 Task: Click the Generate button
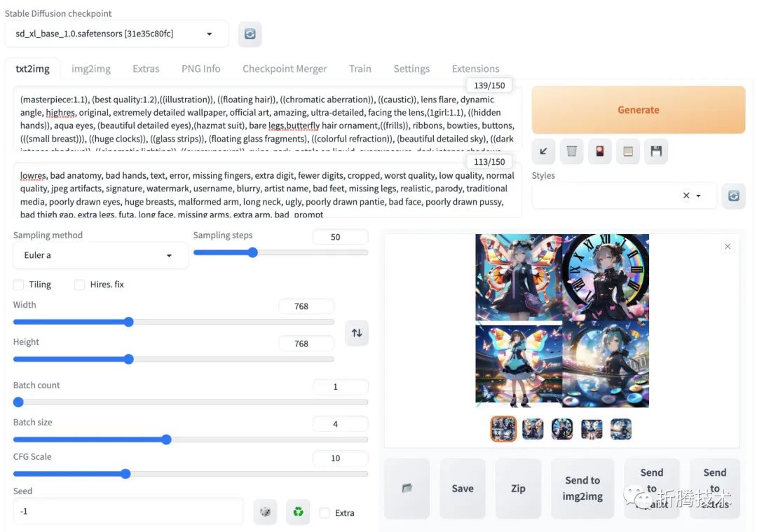639,110
